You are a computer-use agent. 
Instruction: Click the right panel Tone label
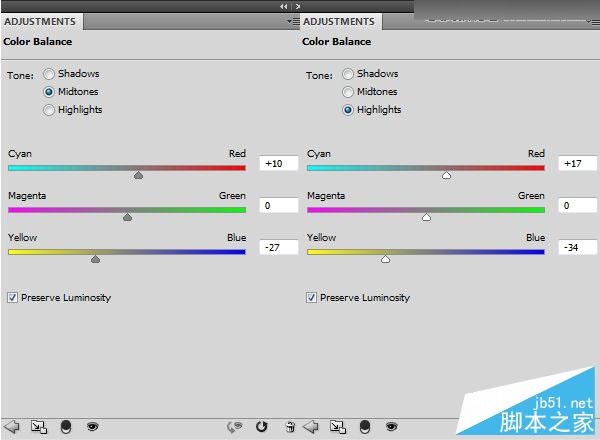[319, 75]
